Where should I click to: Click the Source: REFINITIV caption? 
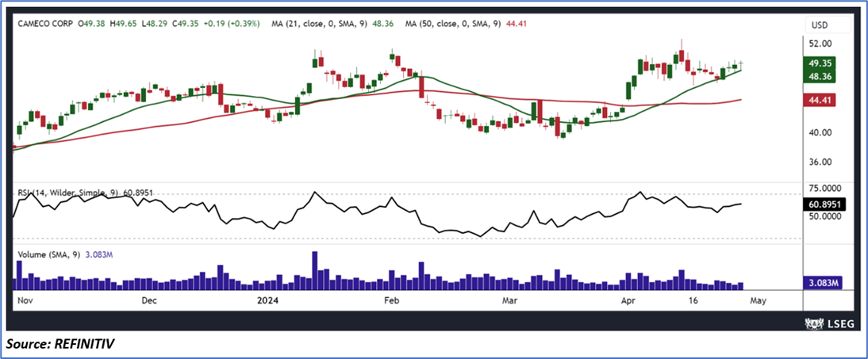(61, 344)
